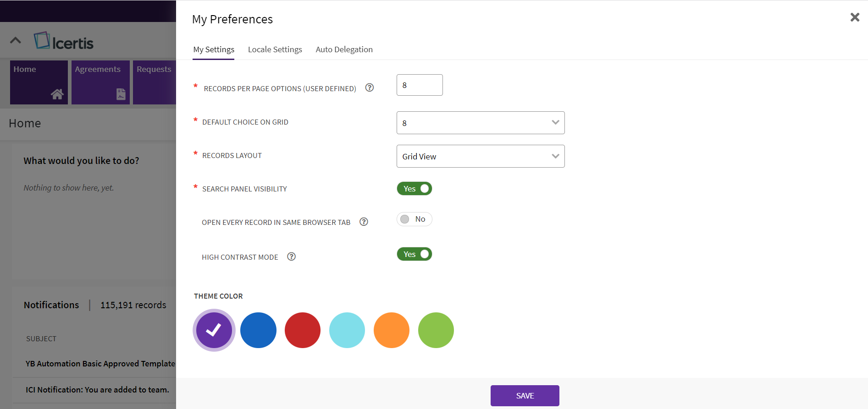Switch to Locale Settings tab
Viewport: 868px width, 409px height.
[x=275, y=49]
